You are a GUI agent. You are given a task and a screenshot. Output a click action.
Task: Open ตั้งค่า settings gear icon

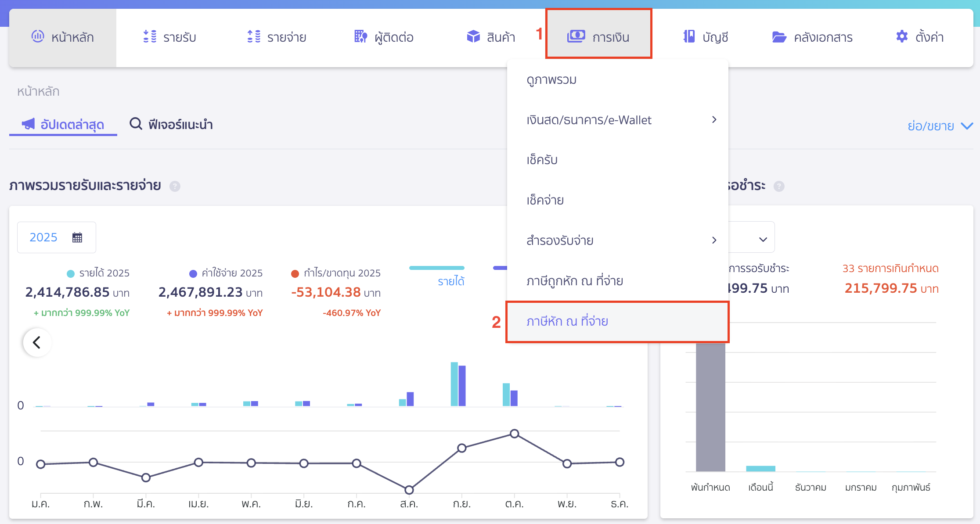(902, 36)
